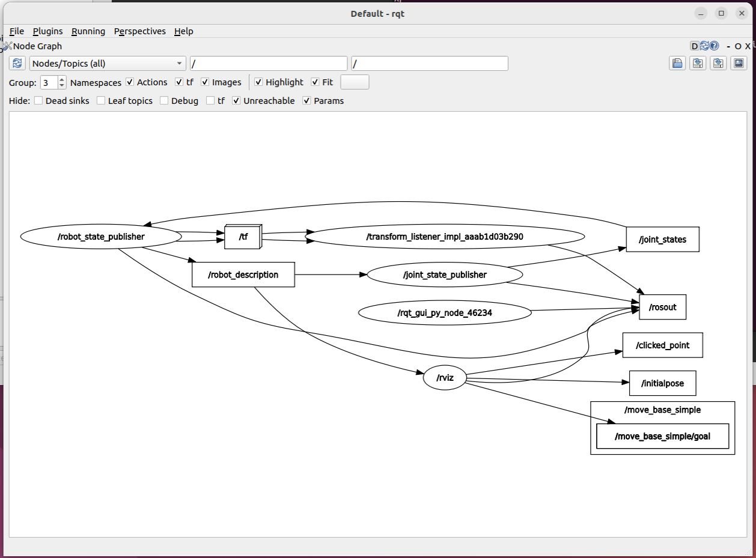Open the Perspectives menu
756x558 pixels.
point(139,31)
